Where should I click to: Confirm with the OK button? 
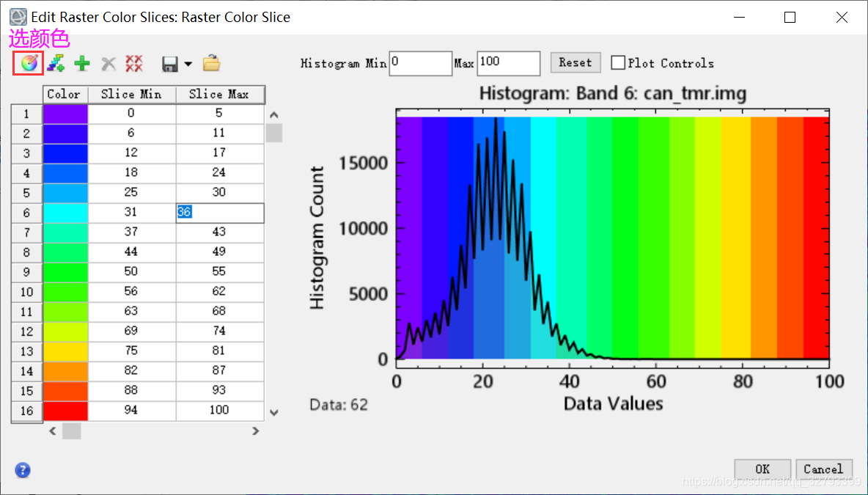(762, 469)
